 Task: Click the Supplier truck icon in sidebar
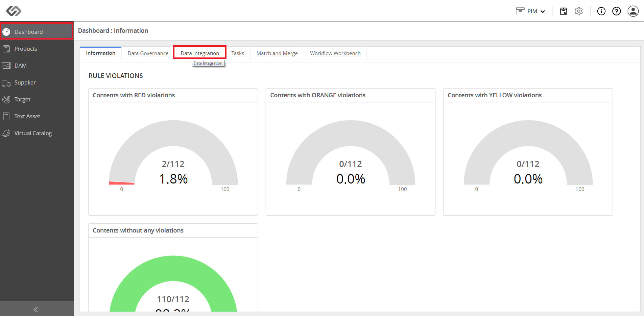click(x=6, y=83)
